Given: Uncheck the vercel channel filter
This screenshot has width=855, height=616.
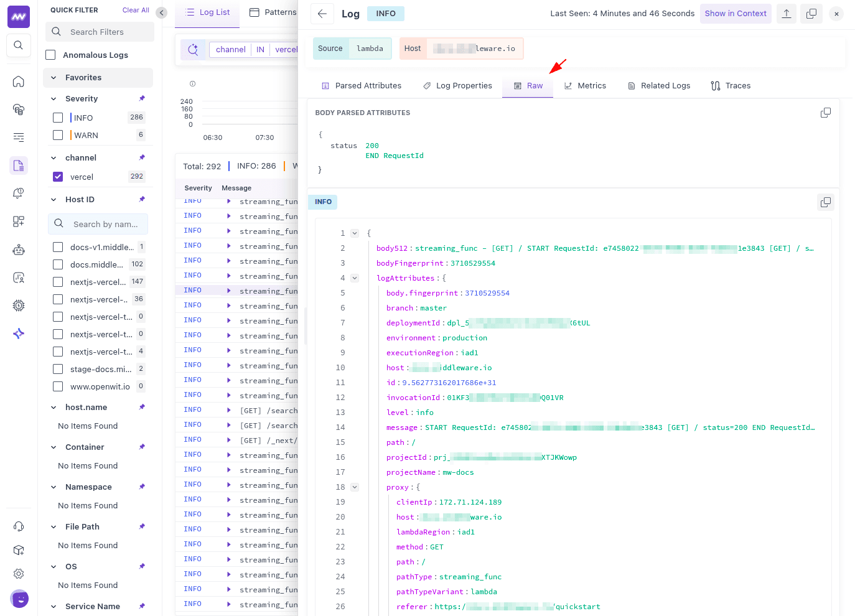Looking at the screenshot, I should point(58,177).
